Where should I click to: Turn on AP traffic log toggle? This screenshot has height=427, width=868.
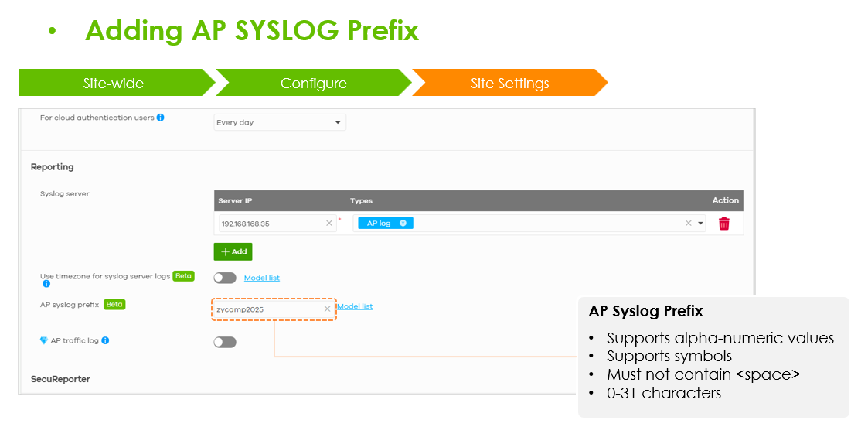(225, 342)
